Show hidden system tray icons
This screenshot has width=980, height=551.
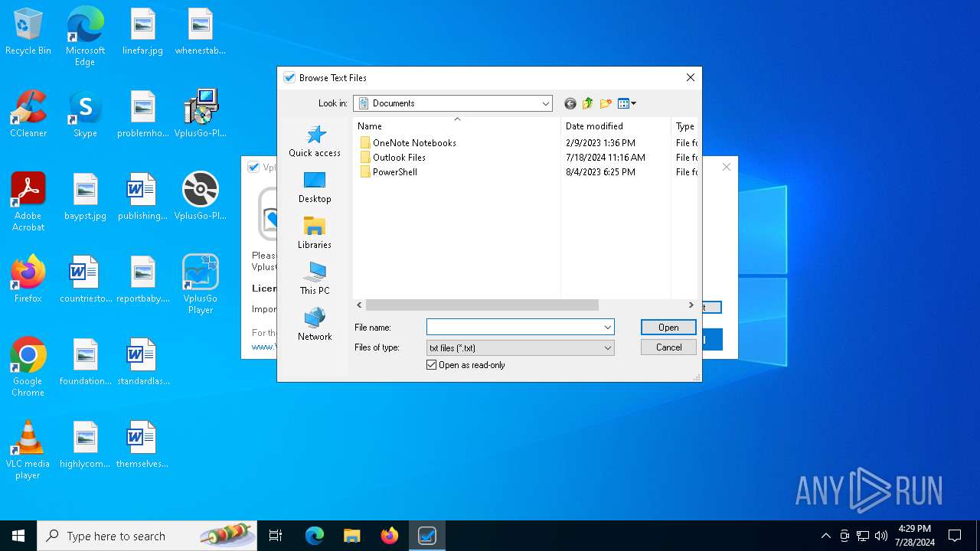825,536
